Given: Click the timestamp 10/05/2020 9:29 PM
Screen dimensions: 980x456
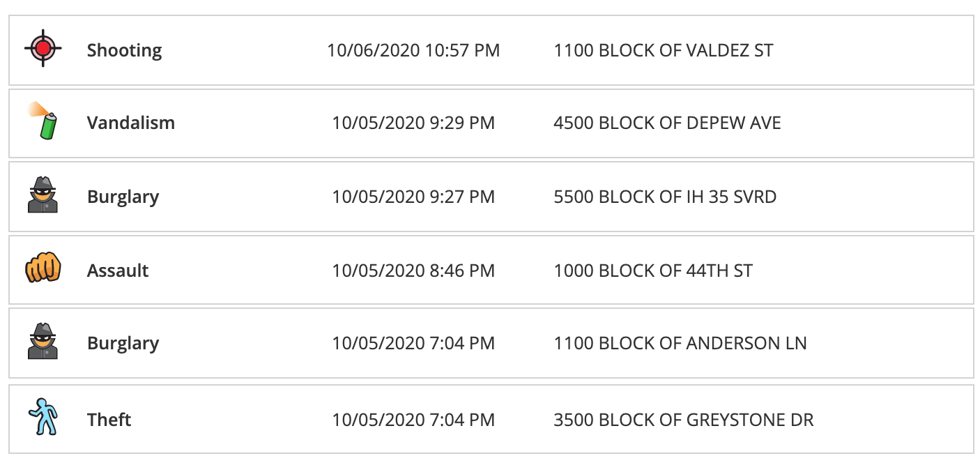Looking at the screenshot, I should [x=414, y=123].
